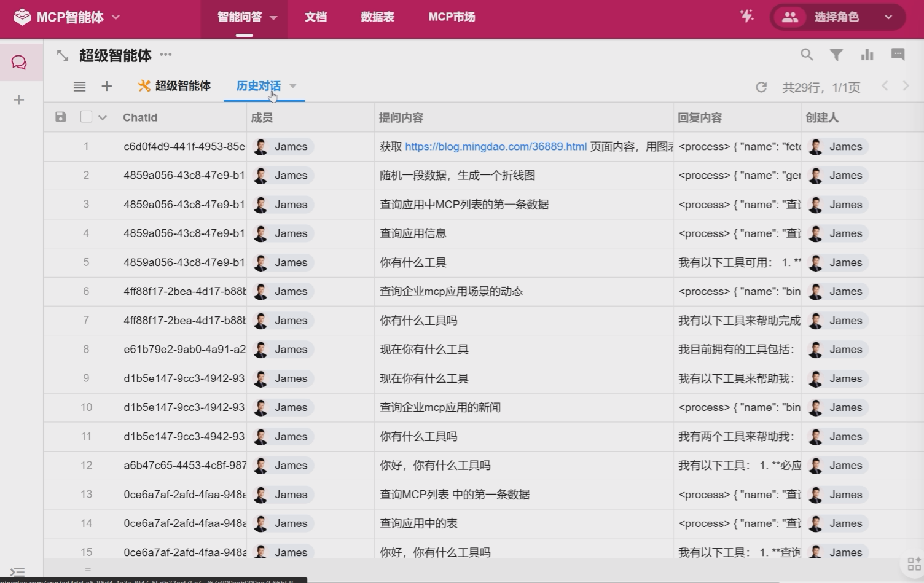This screenshot has height=583, width=924.
Task: Open the blog.mingdao.com link in row 1
Action: [495, 146]
